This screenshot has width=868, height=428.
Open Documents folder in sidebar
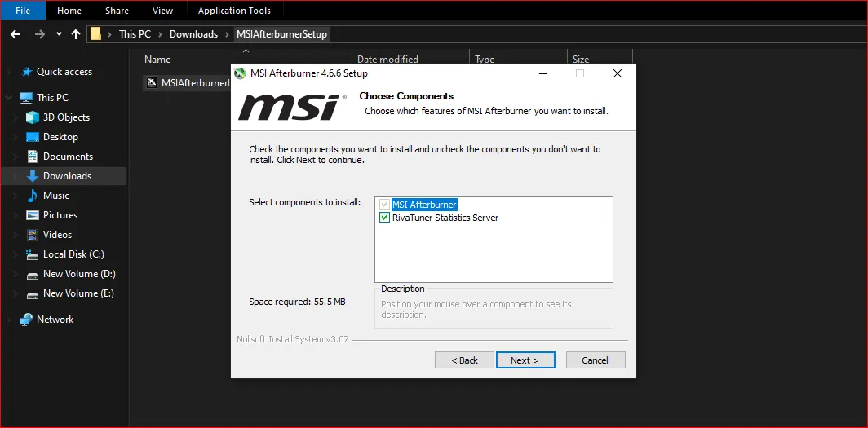tap(68, 157)
